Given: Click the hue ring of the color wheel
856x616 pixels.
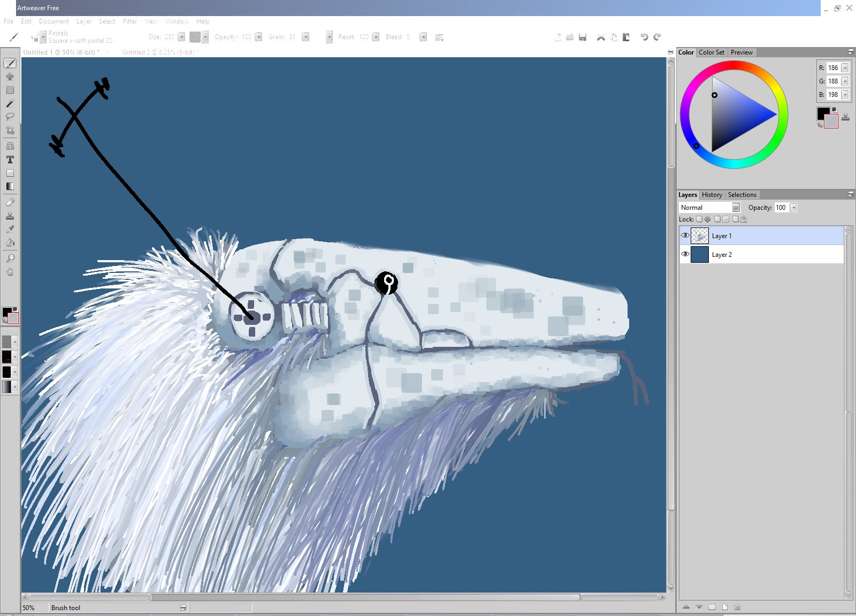Looking at the screenshot, I should coord(734,66).
